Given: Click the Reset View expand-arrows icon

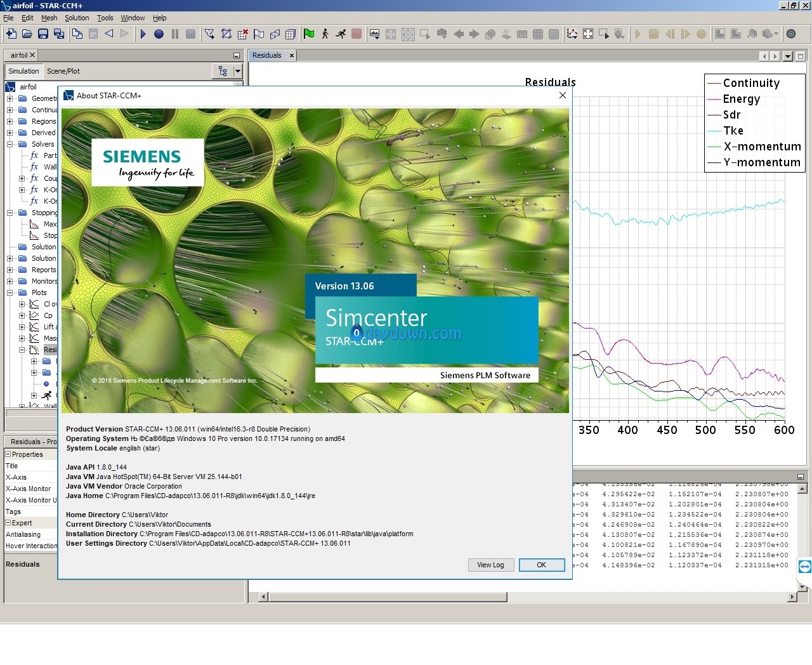Looking at the screenshot, I should pos(588,34).
